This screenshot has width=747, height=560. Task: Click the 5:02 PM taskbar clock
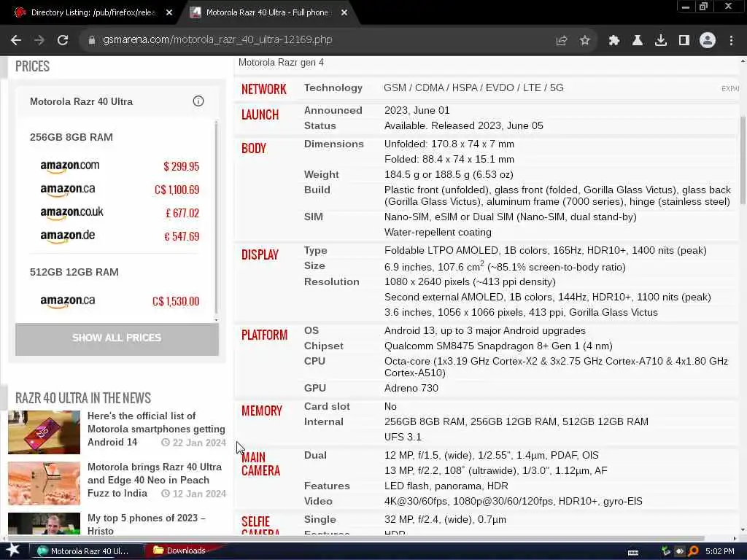(719, 551)
